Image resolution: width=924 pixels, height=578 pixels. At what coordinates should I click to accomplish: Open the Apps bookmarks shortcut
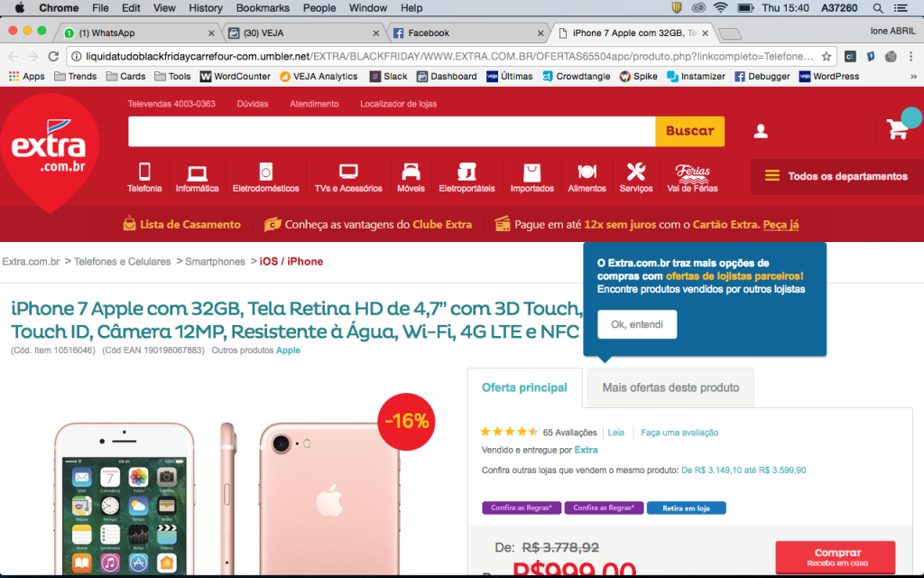pos(26,76)
